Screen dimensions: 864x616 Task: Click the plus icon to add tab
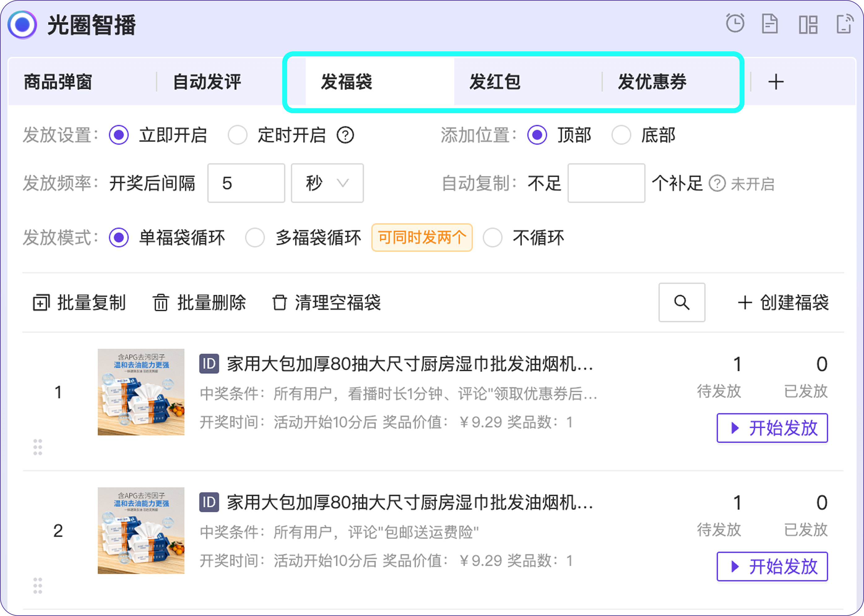point(775,82)
